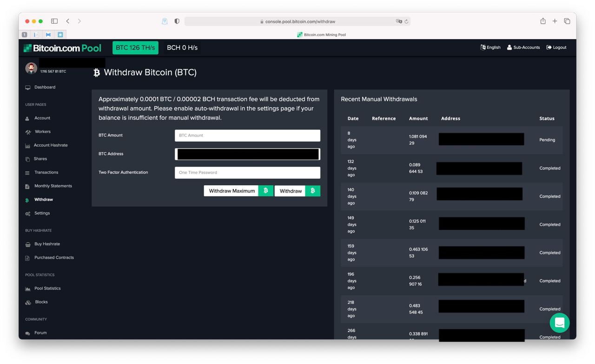Click the Shares sidebar icon

click(27, 159)
